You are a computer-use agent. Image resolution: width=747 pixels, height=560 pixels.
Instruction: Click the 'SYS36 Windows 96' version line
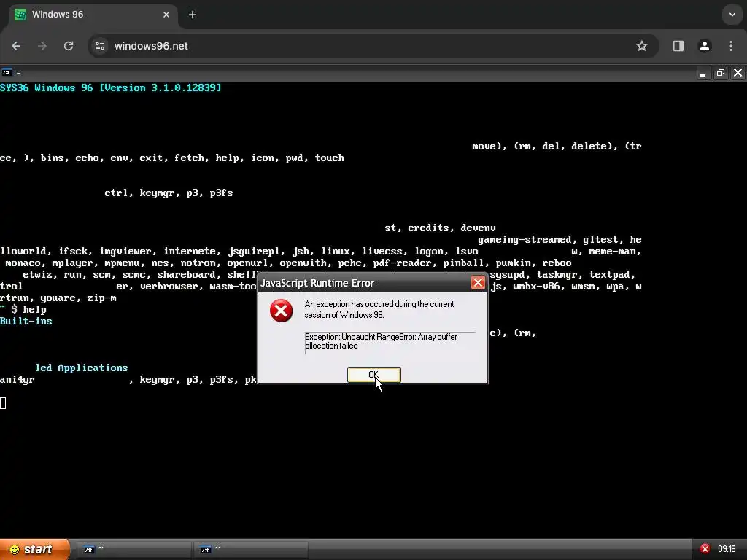pyautogui.click(x=111, y=87)
